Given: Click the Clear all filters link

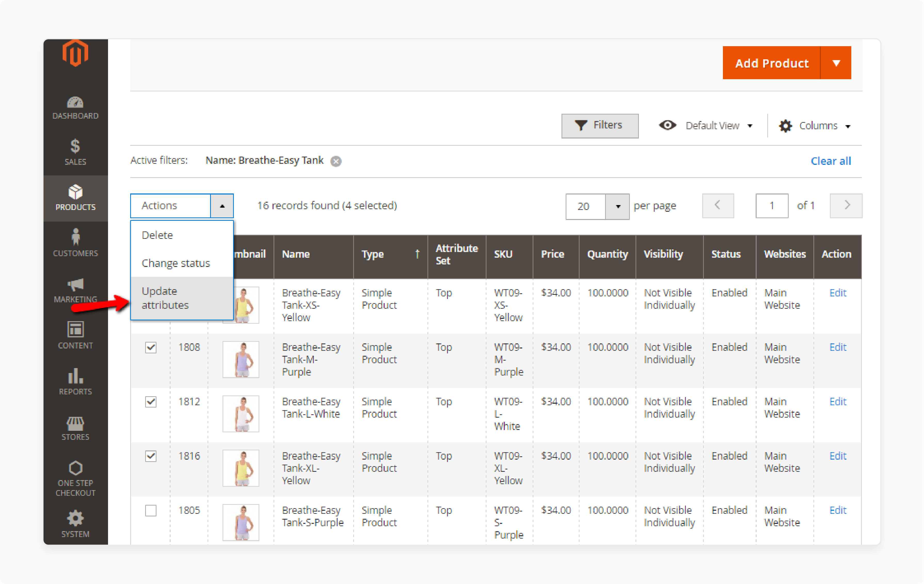Looking at the screenshot, I should (x=831, y=161).
